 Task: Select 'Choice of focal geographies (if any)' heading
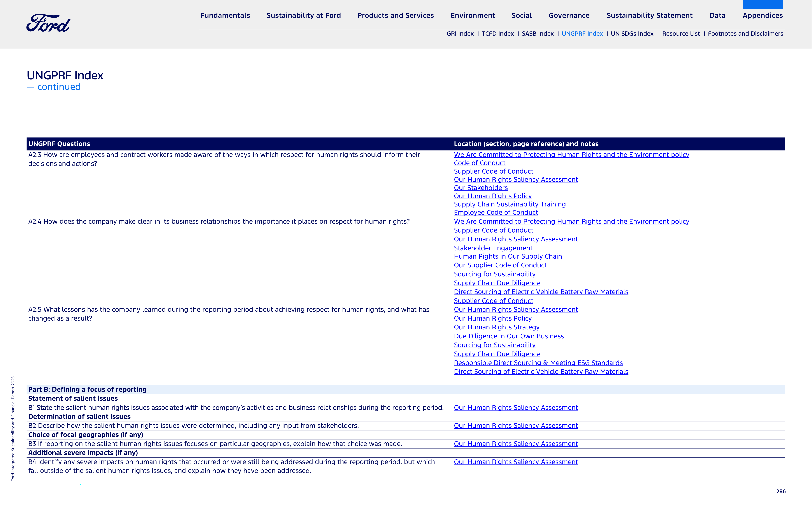[86, 435]
